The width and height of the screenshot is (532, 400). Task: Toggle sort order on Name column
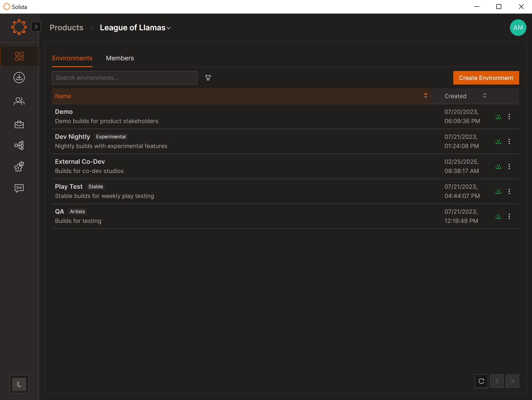click(425, 96)
